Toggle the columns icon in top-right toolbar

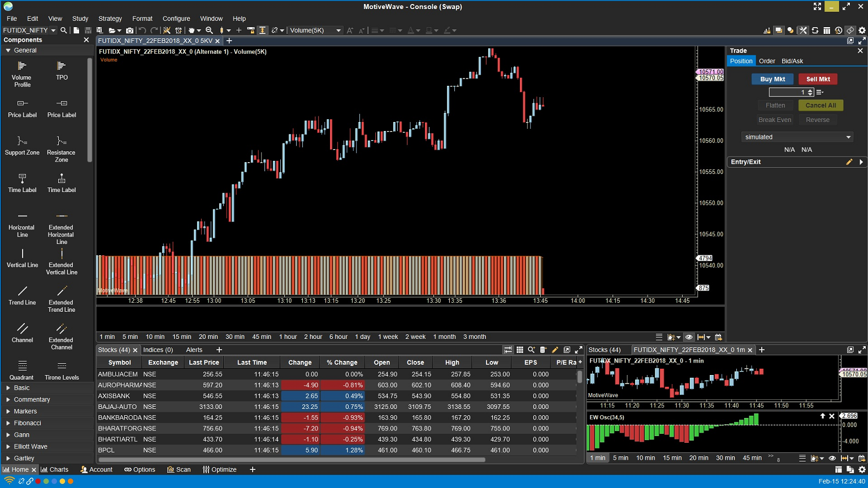point(827,30)
